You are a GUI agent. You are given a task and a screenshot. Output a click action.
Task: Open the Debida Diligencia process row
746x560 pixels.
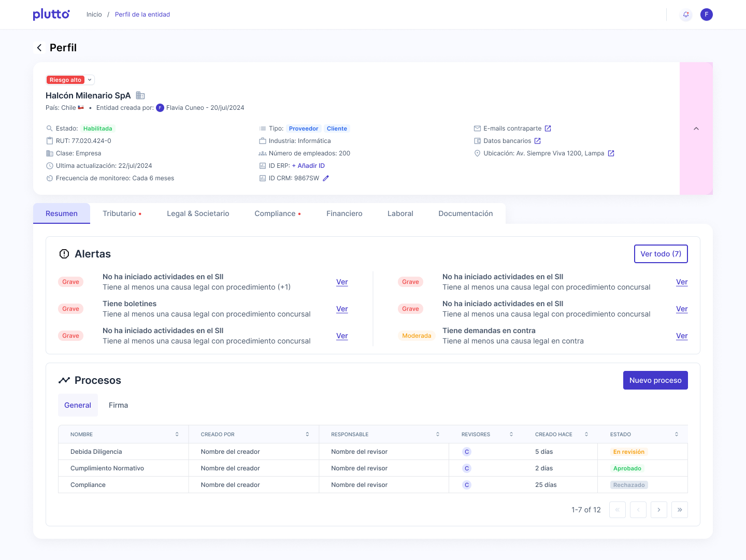[96, 452]
